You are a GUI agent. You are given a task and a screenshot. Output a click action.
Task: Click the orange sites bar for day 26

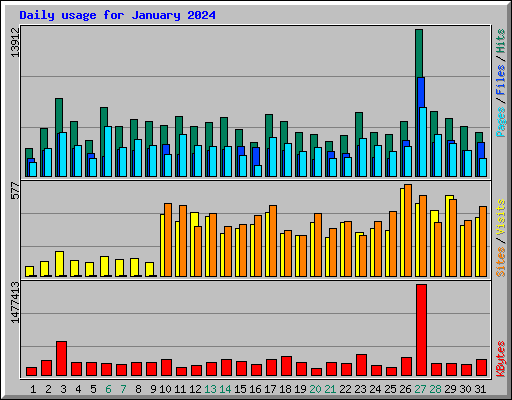click(x=408, y=230)
